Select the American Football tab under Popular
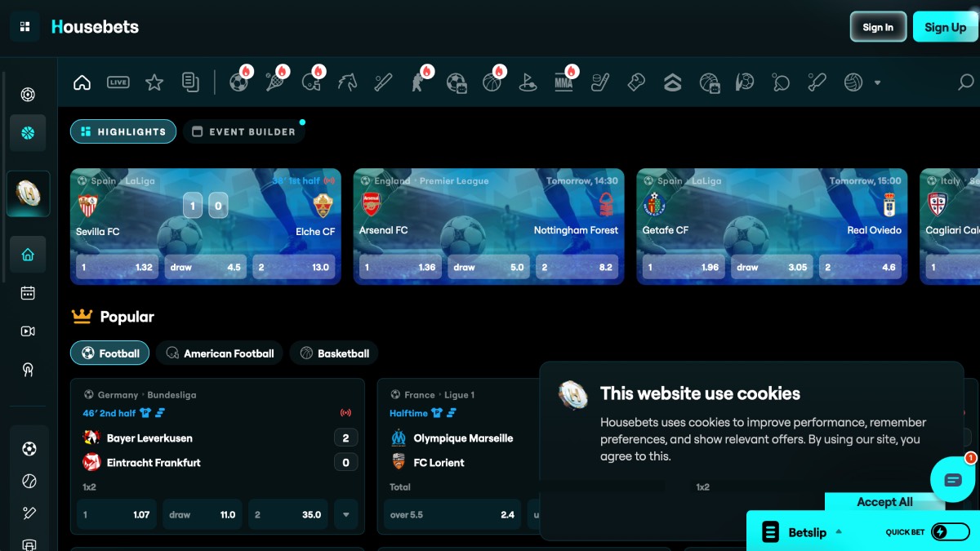The height and width of the screenshot is (551, 980). [x=220, y=353]
